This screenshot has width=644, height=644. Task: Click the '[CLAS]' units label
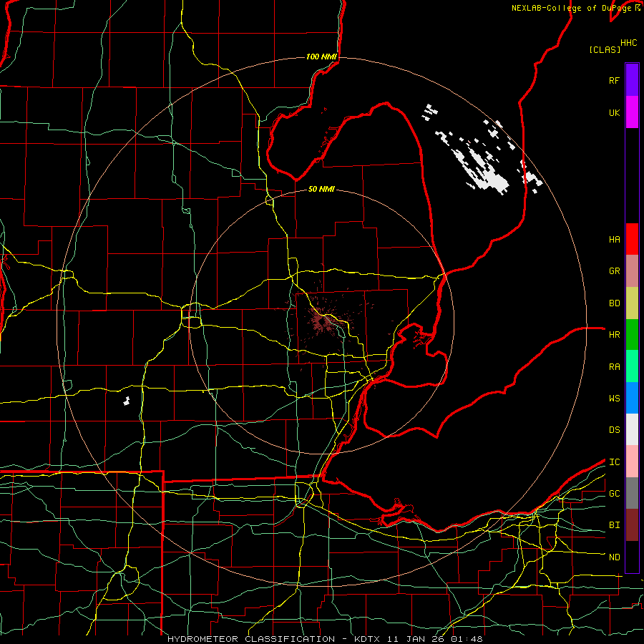point(605,50)
